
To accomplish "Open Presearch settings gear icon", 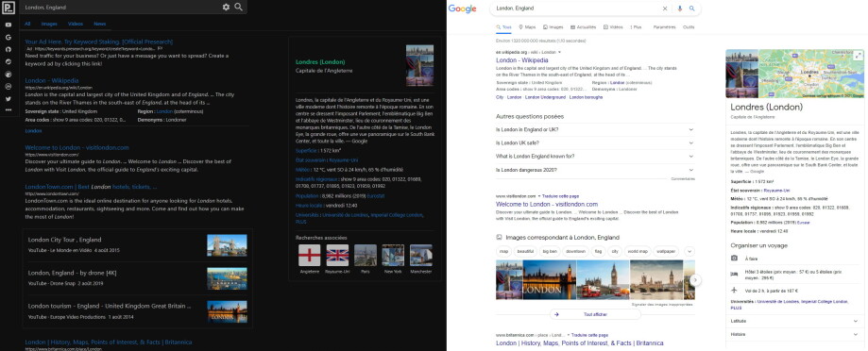I will pyautogui.click(x=226, y=8).
